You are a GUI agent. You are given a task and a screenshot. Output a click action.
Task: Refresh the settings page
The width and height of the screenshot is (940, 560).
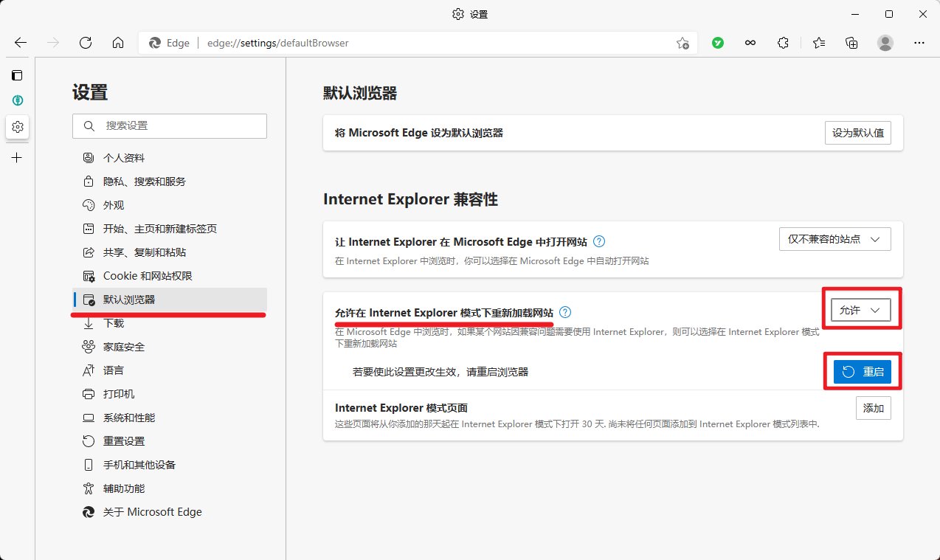[x=85, y=43]
